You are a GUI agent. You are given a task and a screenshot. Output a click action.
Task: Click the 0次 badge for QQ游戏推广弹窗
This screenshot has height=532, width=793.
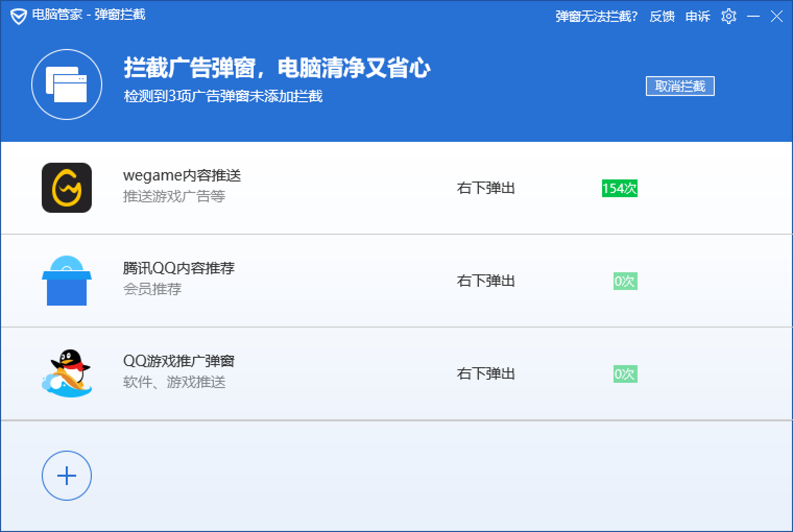[x=625, y=374]
